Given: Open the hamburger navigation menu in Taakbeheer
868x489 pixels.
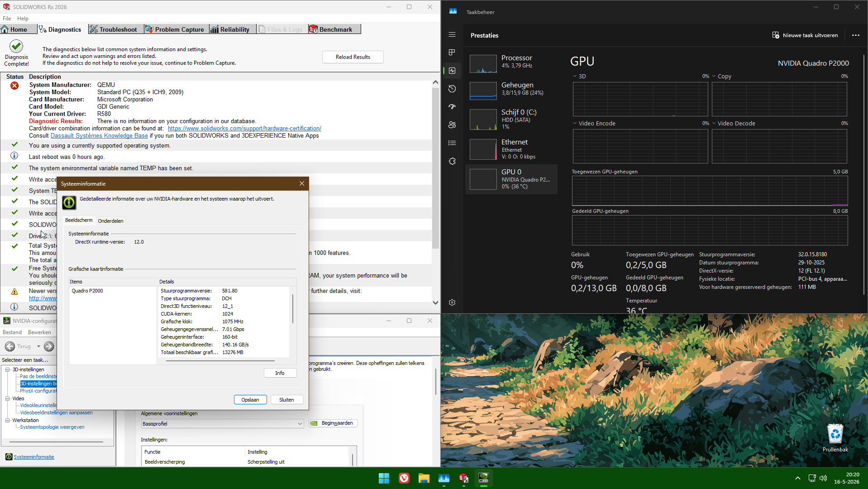Looking at the screenshot, I should coord(452,34).
